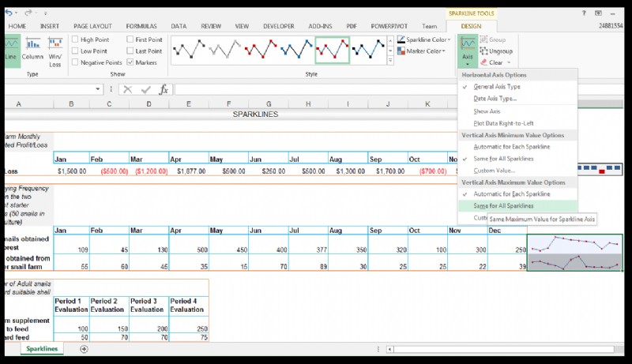Select Same for All Sparklines under Maximum

point(503,205)
